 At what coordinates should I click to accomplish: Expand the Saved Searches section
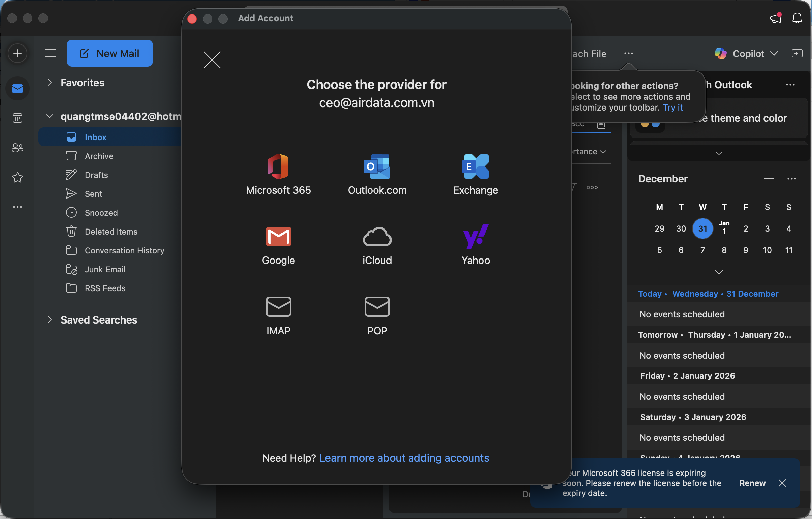pyautogui.click(x=50, y=320)
